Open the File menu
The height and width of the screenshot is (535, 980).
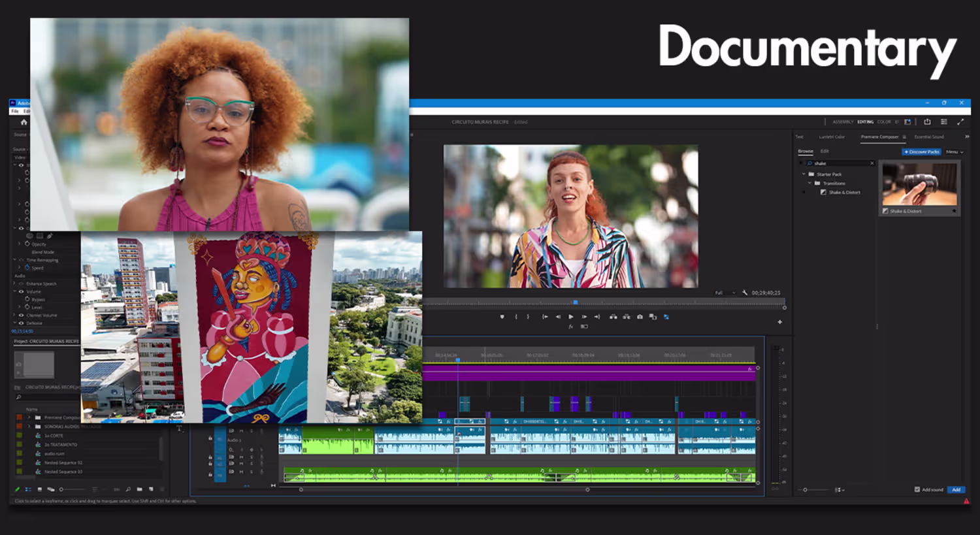tap(15, 111)
